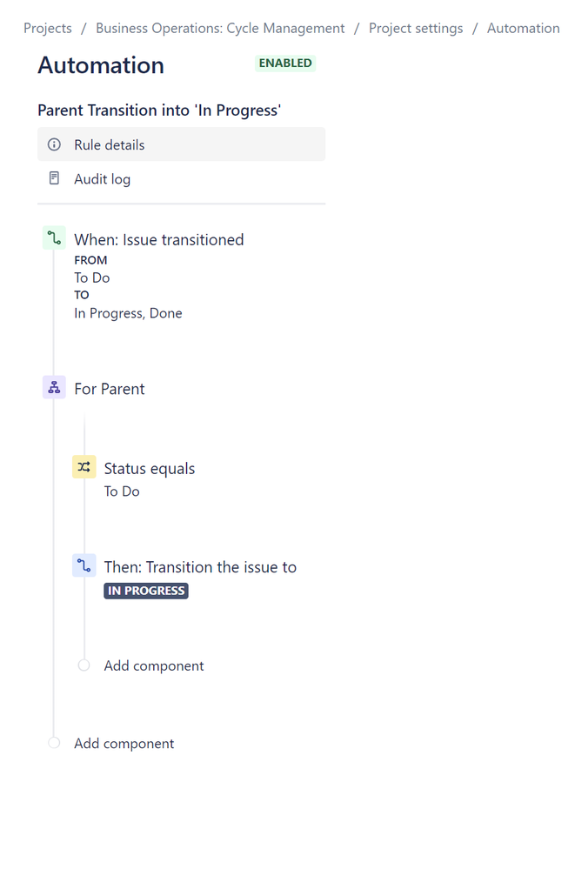Screen dimensions: 588x869
Task: Open the When: Issue transitioned trigger
Action: [159, 239]
